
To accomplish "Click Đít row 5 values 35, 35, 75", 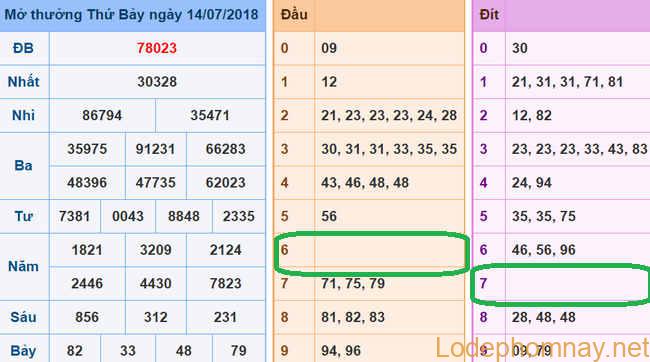I will click(543, 216).
